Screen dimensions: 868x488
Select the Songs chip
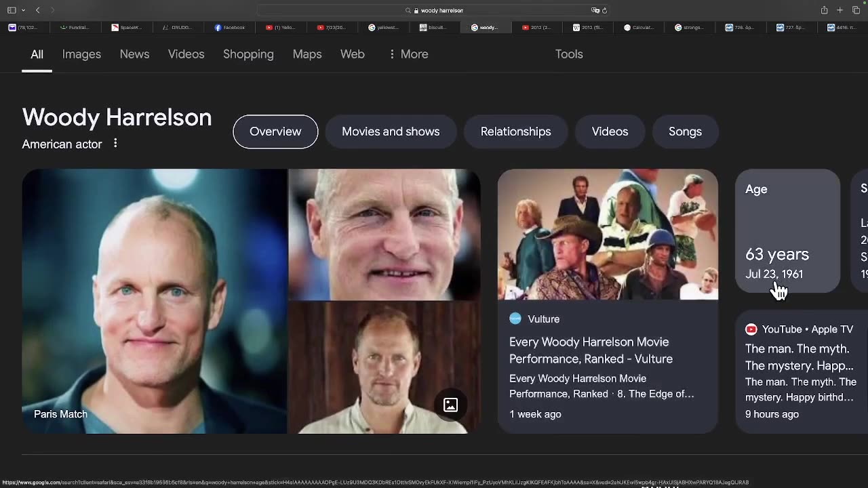[685, 131]
